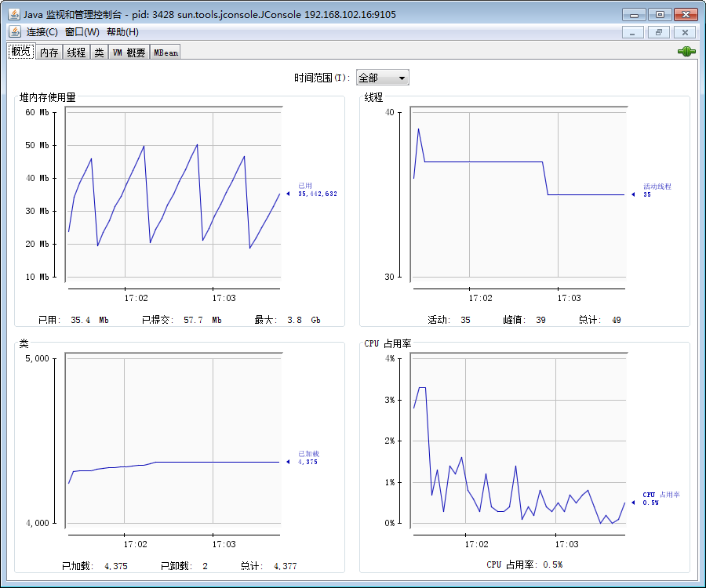This screenshot has width=706, height=588.
Task: Go to the VM 概要 tab
Action: [129, 53]
